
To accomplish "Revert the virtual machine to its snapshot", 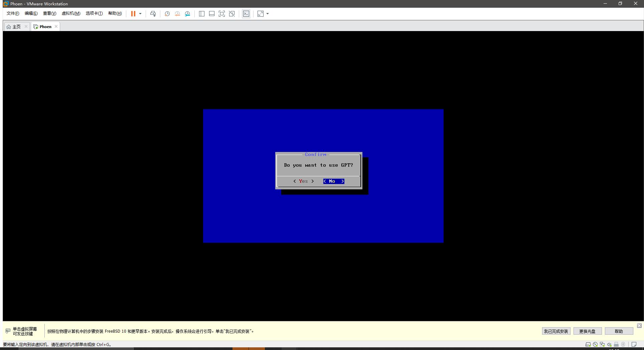I will point(177,14).
